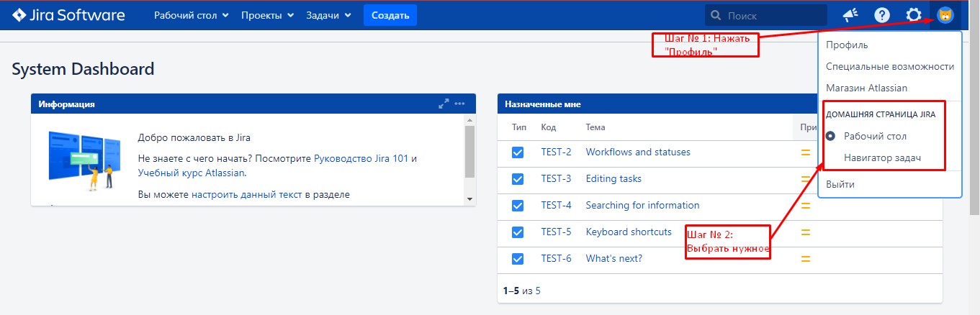Click the Назначенные мне gadget title

pos(543,104)
